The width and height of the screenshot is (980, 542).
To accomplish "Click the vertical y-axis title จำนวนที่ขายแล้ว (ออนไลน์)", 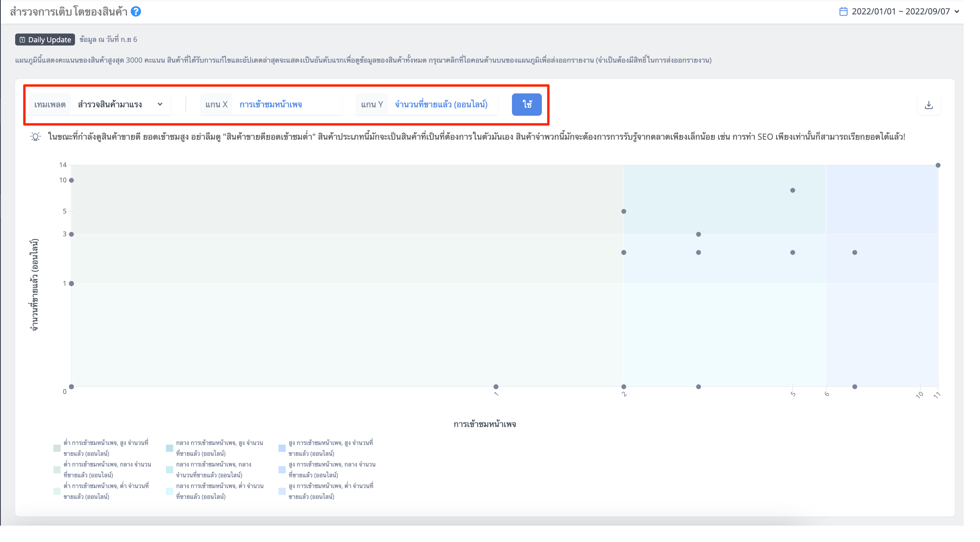I will point(35,285).
